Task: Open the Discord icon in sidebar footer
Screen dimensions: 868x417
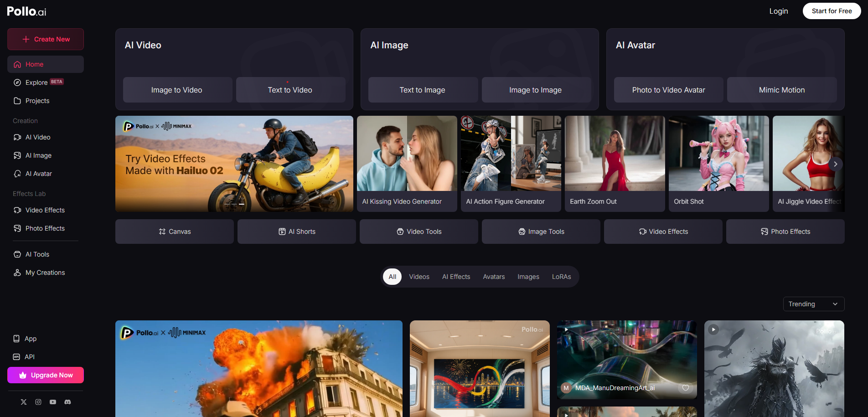Action: [x=67, y=402]
